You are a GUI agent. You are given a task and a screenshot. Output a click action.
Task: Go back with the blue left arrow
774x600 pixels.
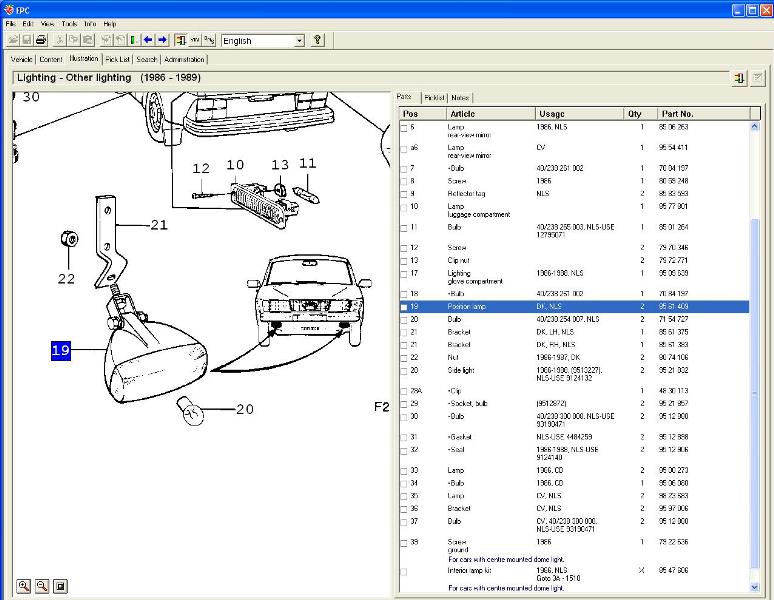point(148,40)
